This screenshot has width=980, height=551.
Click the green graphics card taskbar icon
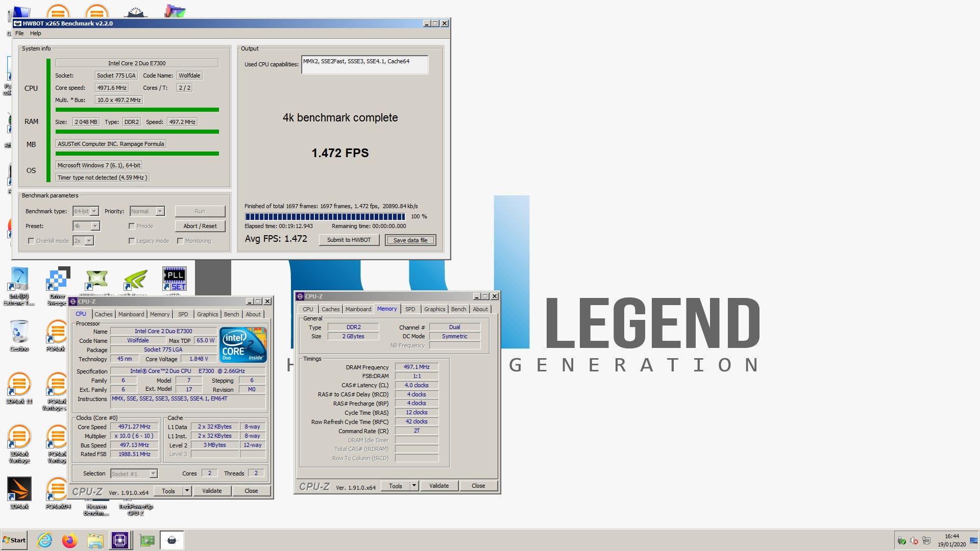pos(147,540)
